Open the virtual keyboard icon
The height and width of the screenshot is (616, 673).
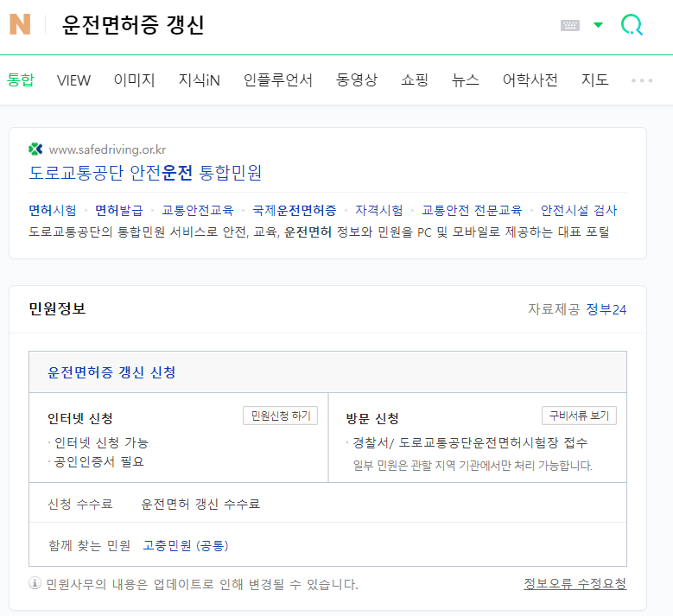point(570,25)
